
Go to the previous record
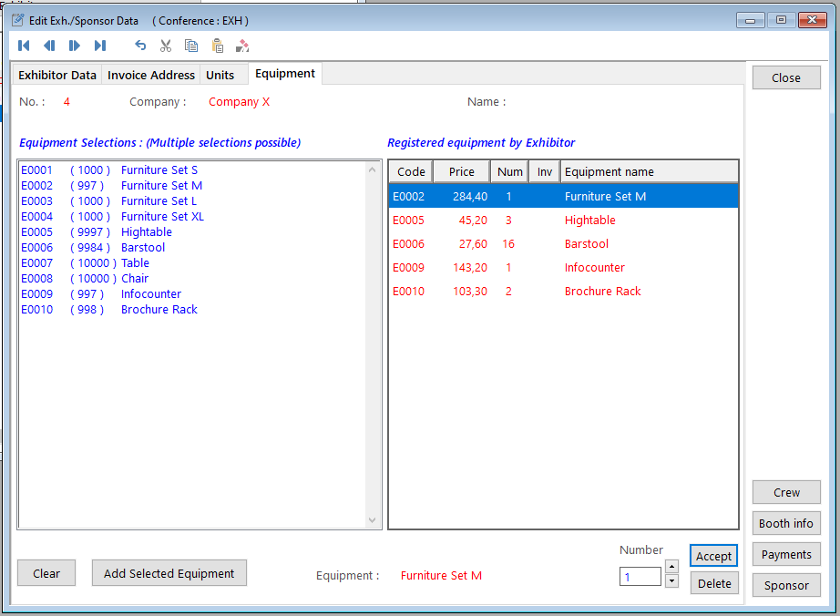click(x=49, y=46)
